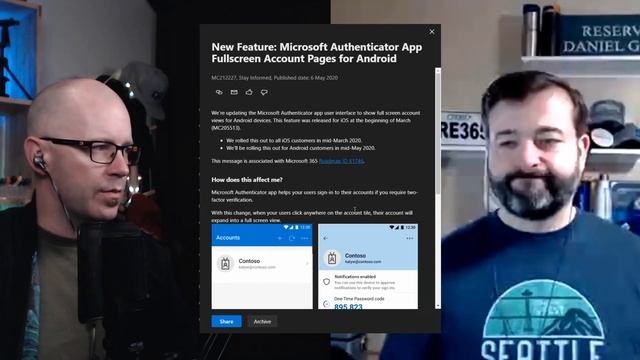Viewport: 640px width, 360px height.
Task: Click the shield icon beside Notifications enabled
Action: [x=326, y=282]
